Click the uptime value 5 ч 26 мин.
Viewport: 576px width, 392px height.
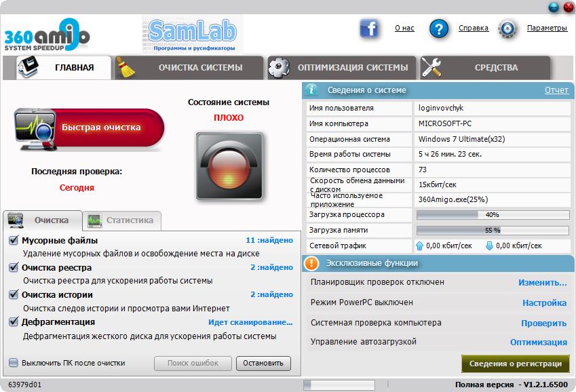pos(450,155)
